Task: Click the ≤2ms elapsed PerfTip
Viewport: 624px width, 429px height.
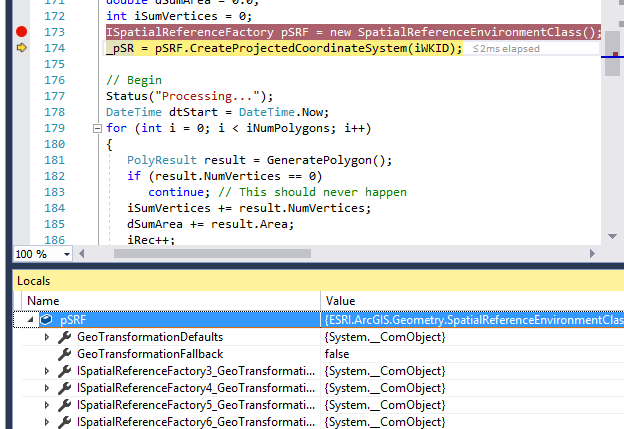Action: (506, 49)
